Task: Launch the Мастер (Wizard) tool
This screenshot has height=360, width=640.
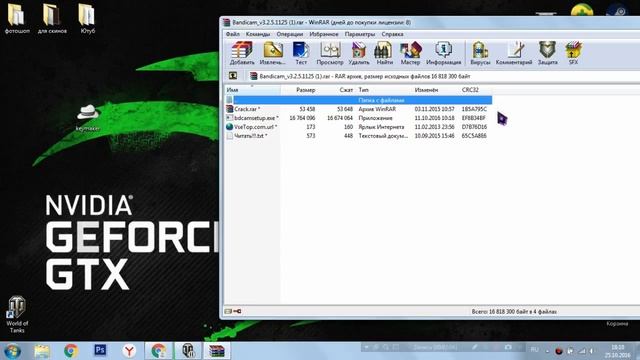Action: (x=410, y=53)
